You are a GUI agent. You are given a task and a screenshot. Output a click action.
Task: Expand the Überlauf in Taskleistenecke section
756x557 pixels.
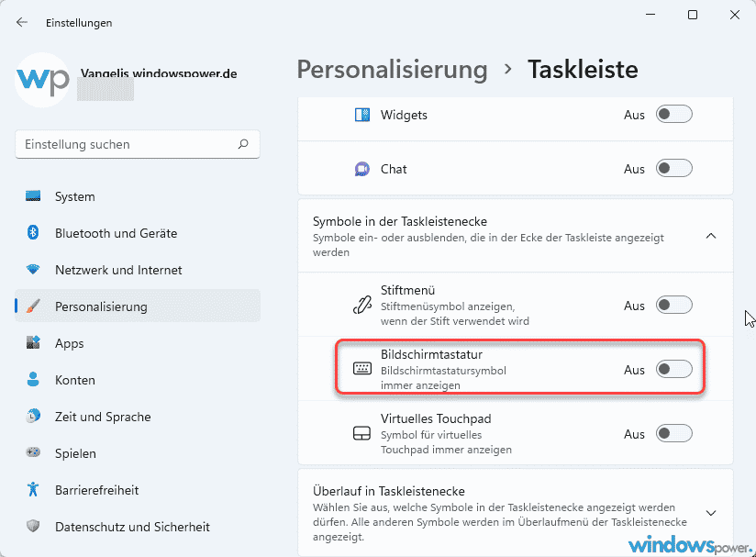pyautogui.click(x=711, y=512)
